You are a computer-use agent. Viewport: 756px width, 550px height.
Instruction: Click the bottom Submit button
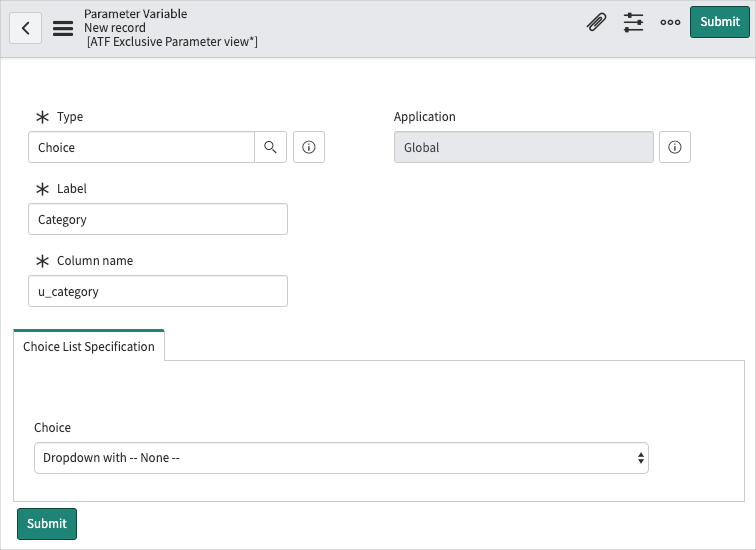47,523
